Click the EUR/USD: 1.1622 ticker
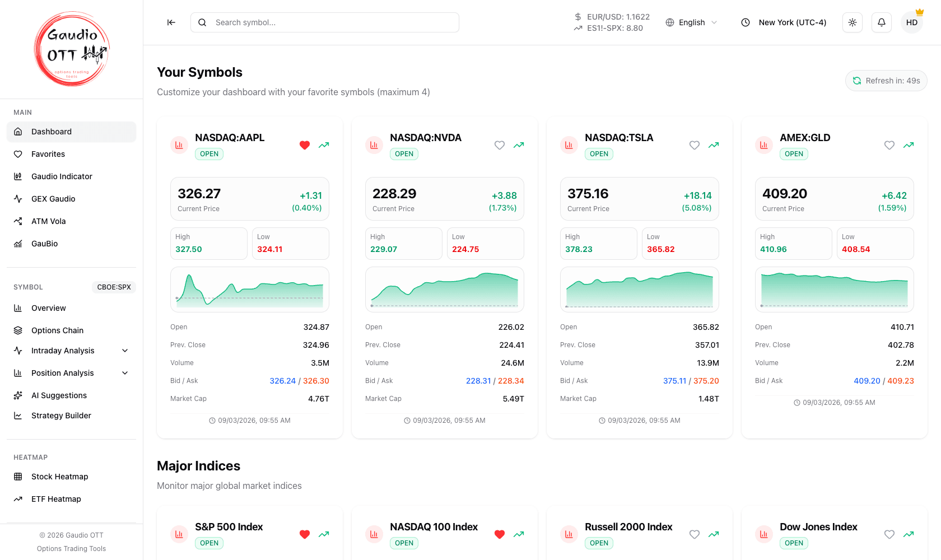Viewport: 941px width, 560px height. coord(612,17)
